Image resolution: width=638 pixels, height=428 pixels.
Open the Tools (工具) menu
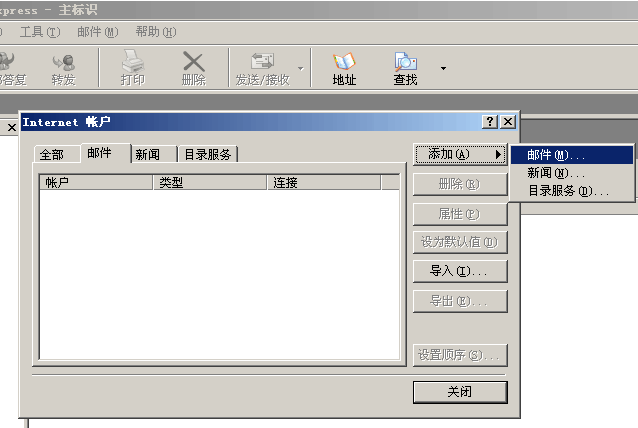(x=40, y=32)
